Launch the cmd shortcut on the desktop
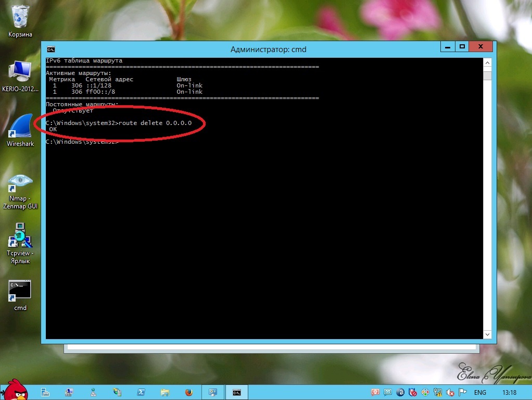This screenshot has width=532, height=400. point(20,291)
